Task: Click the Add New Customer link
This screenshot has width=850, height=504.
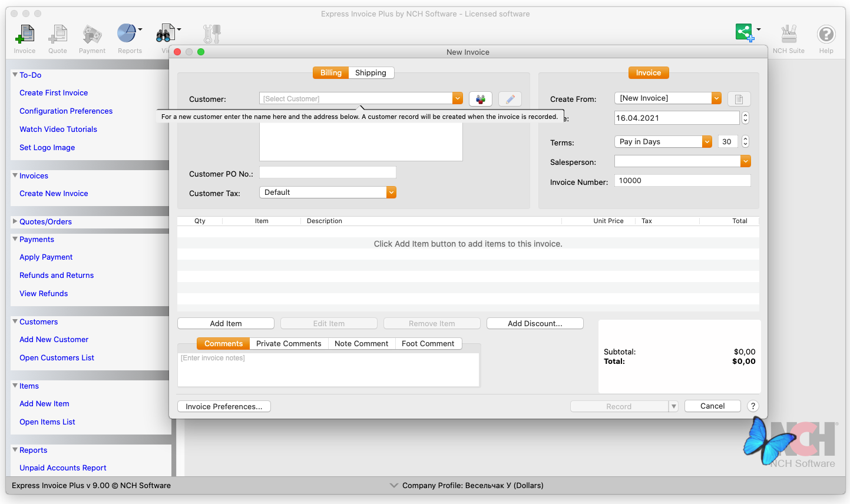Action: coord(54,339)
